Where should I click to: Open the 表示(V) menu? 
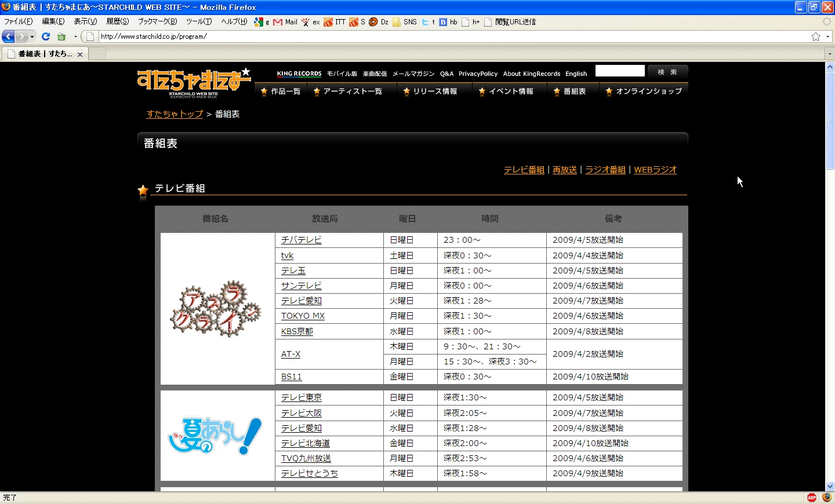85,22
